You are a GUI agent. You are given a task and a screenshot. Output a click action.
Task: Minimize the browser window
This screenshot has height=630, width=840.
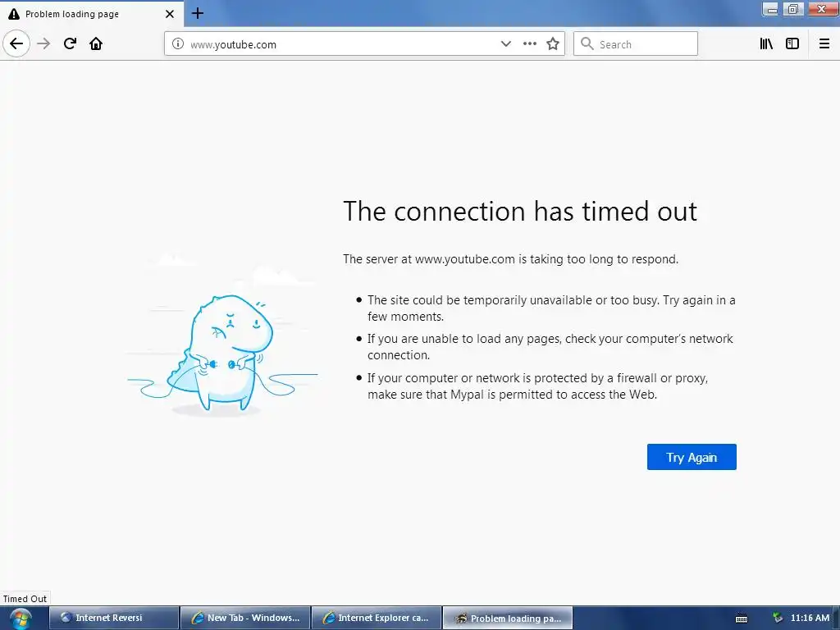[771, 9]
